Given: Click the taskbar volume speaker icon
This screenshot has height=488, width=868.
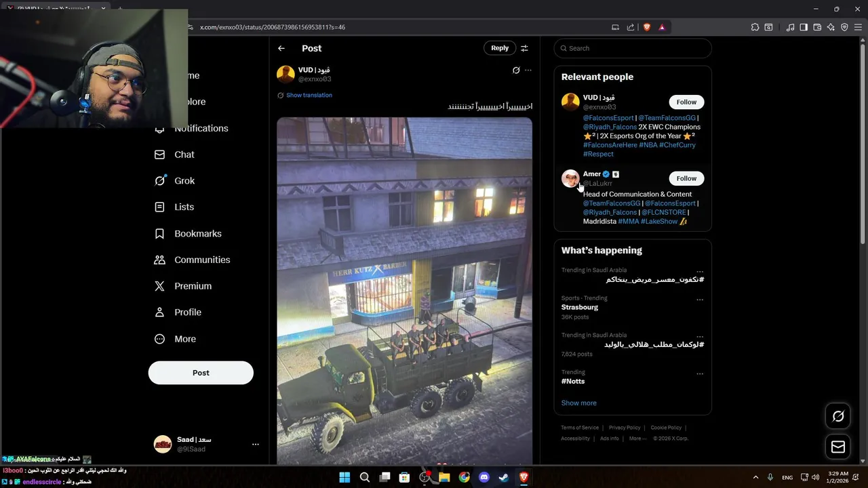Looking at the screenshot, I should (815, 477).
